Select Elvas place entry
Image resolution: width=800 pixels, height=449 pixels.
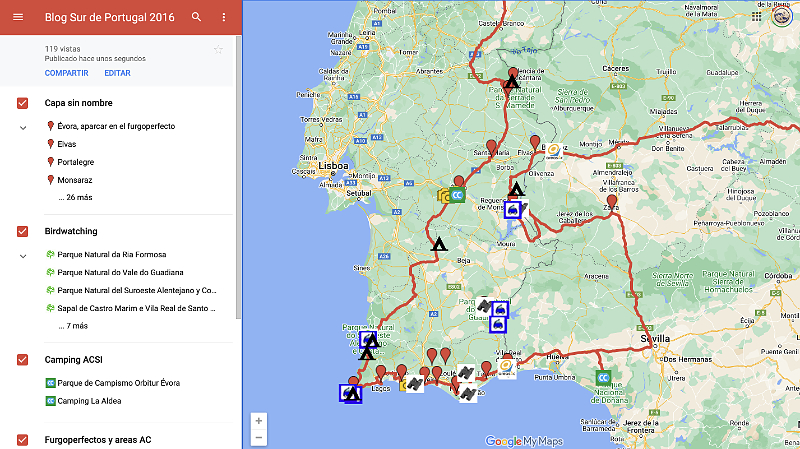click(x=67, y=144)
